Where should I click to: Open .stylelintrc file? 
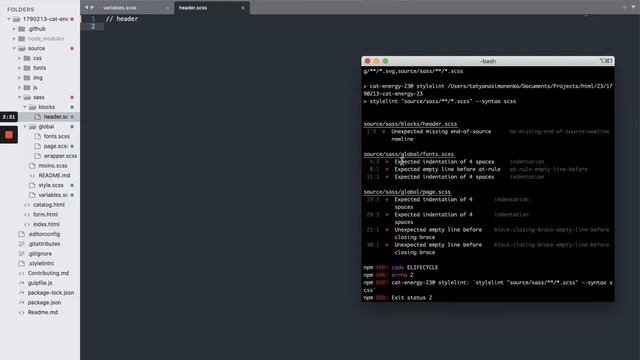41,264
